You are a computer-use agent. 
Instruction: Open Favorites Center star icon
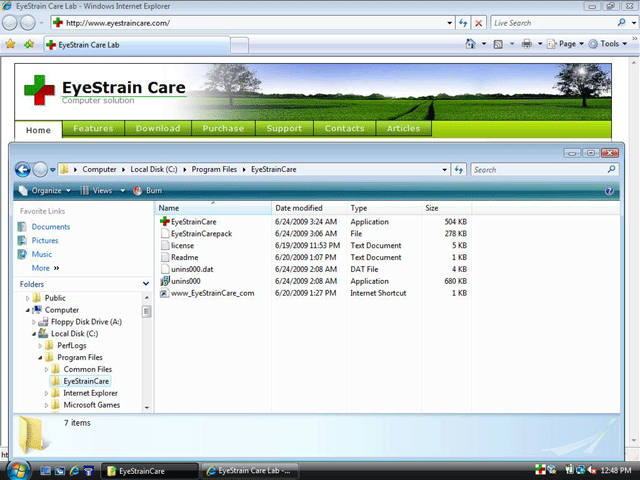(10, 44)
